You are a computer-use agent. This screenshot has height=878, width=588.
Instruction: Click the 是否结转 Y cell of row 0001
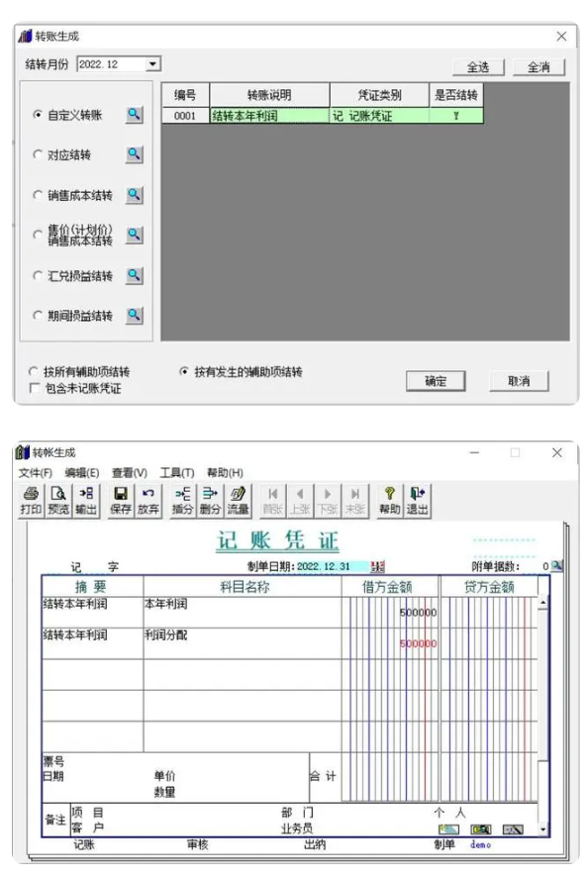click(x=455, y=116)
